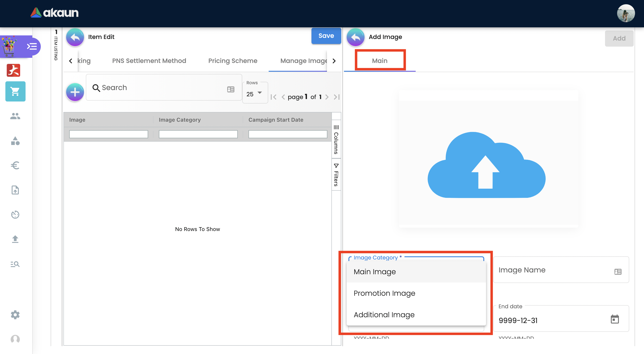Screen dimensions: 644x354
Task: Click the Image Name input field
Action: [553, 270]
